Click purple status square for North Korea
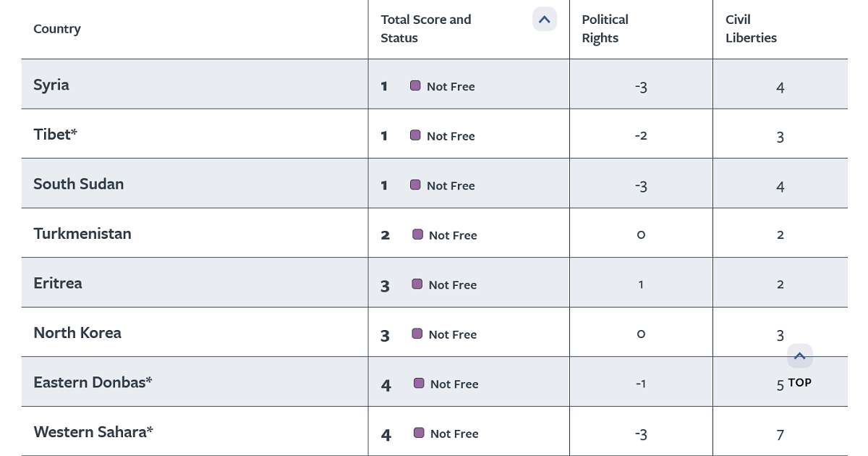 pyautogui.click(x=417, y=334)
